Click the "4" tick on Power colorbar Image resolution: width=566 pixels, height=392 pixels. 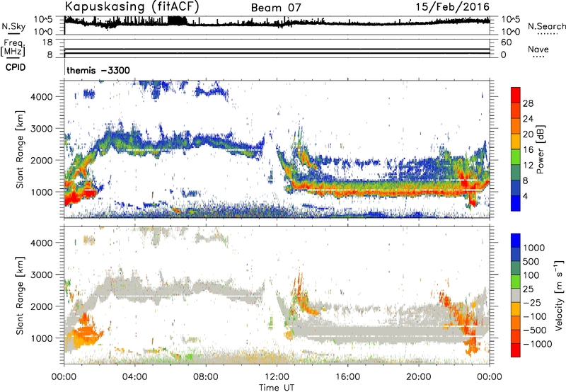point(525,197)
